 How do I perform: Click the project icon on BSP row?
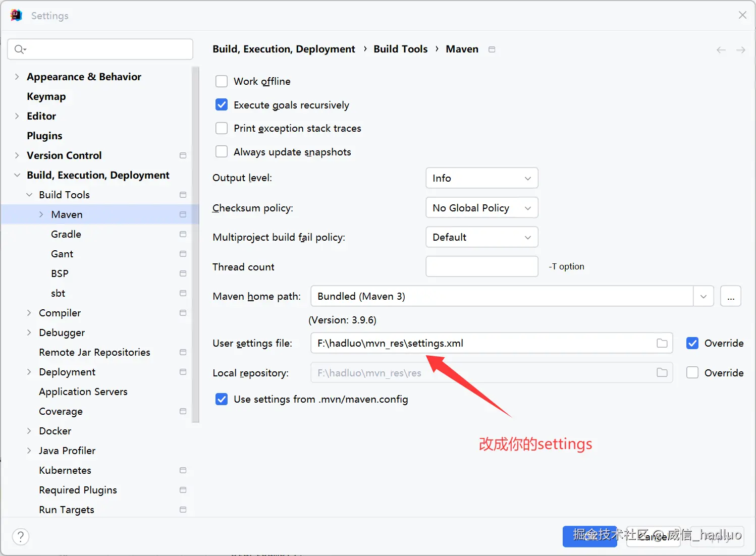pyautogui.click(x=183, y=273)
